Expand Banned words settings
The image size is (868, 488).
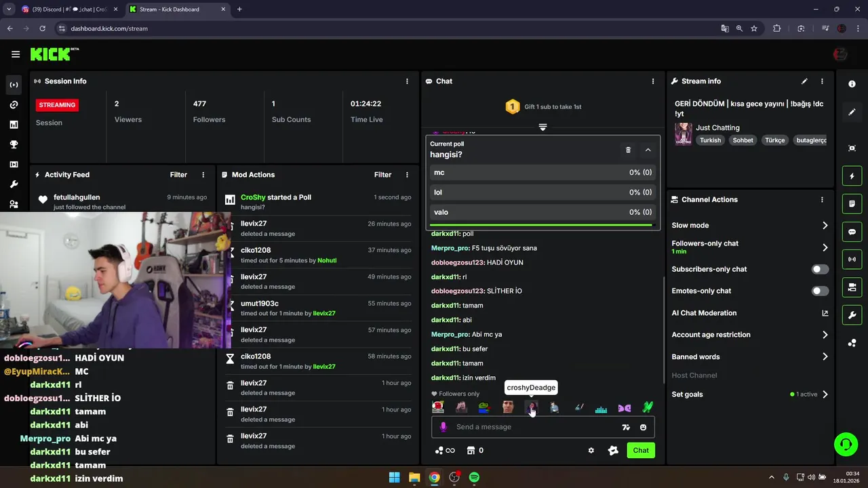825,357
